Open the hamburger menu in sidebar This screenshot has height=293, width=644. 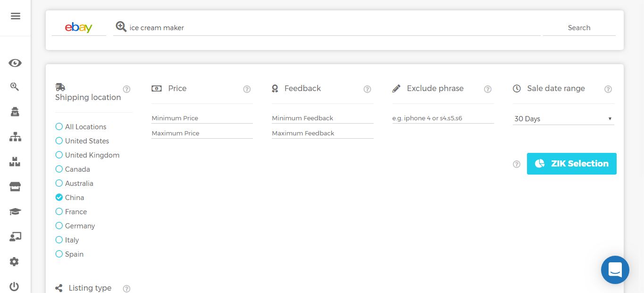pos(15,16)
